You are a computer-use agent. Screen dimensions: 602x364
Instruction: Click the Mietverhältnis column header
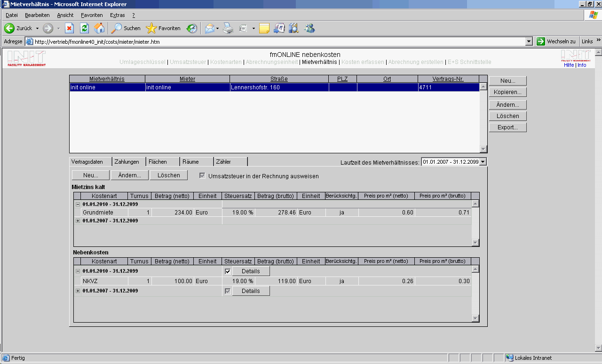click(x=107, y=79)
